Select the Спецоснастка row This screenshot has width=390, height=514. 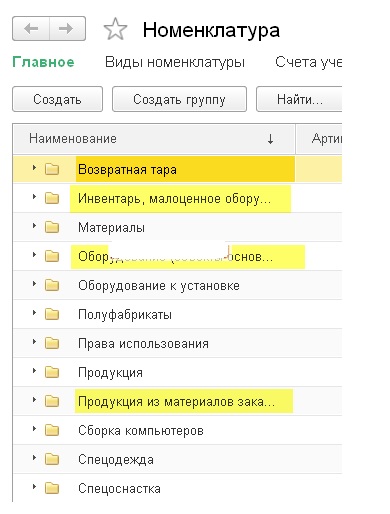pos(178,488)
